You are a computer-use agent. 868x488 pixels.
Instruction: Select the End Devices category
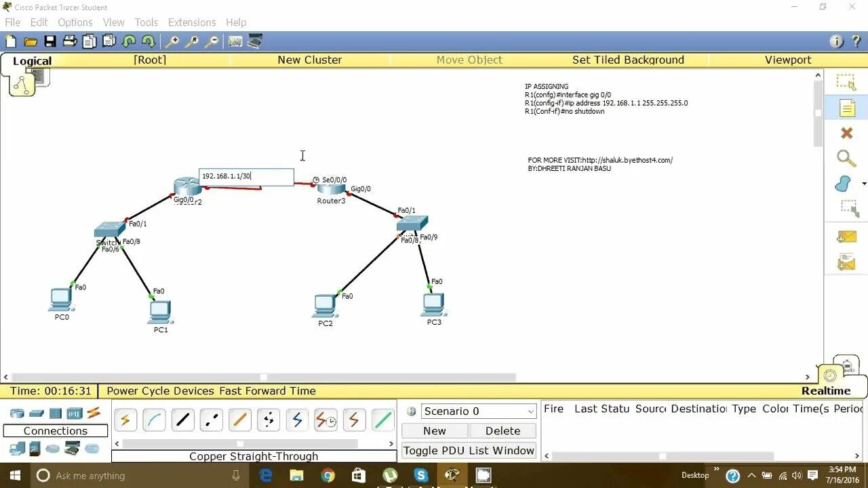coord(17,448)
